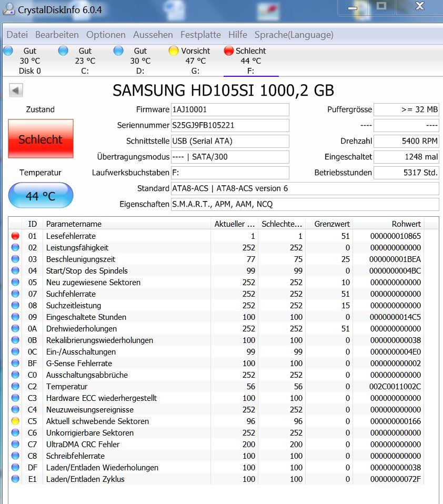
Task: Click red status icon for Lesefehlerrate
Action: [x=15, y=236]
